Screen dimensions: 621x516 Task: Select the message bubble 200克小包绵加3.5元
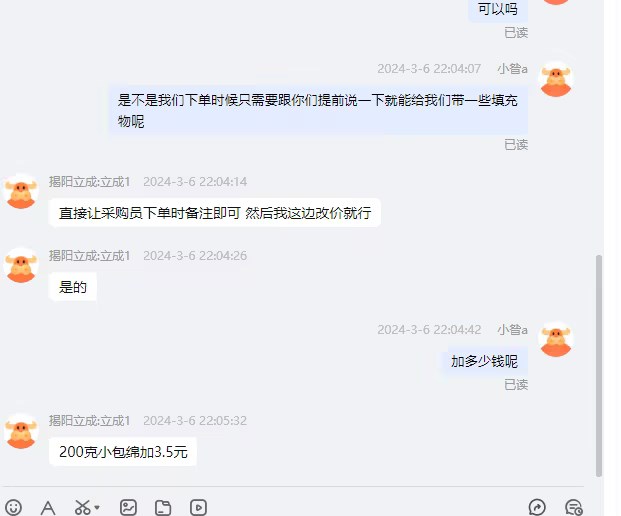tap(123, 451)
